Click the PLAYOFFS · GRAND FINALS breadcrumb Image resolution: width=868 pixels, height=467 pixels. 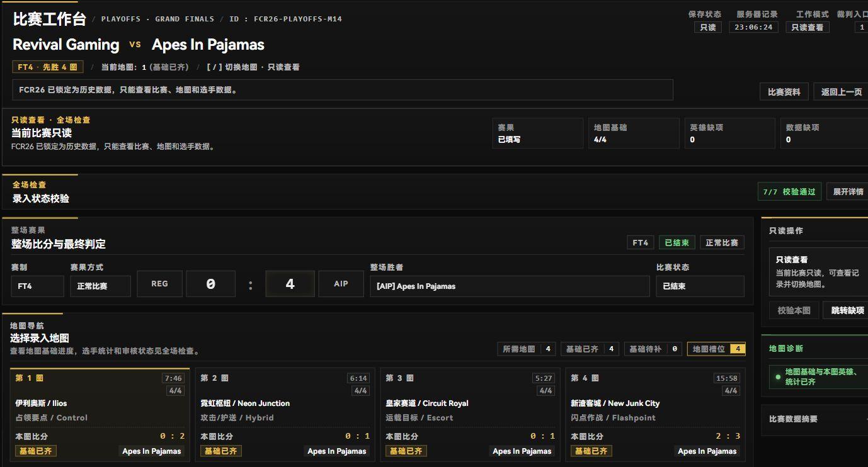pyautogui.click(x=157, y=19)
